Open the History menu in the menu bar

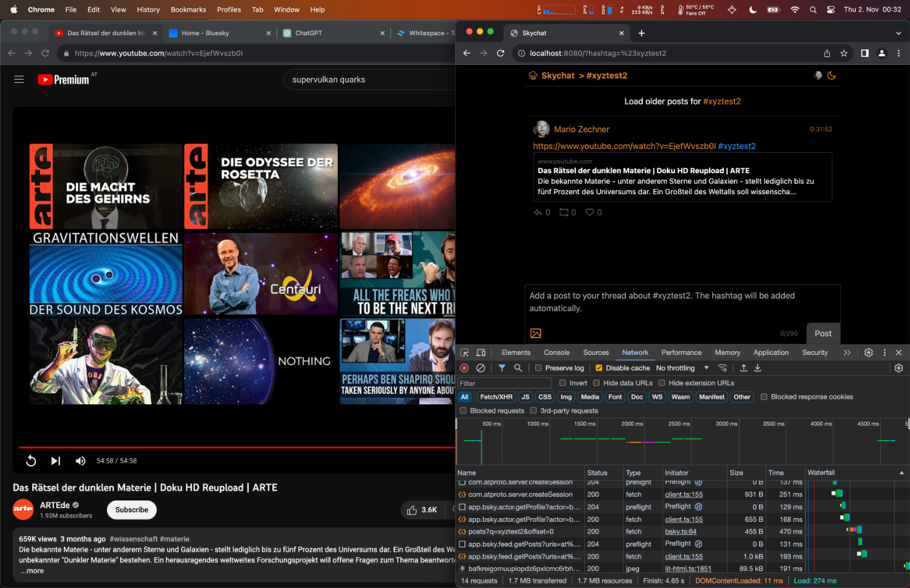(x=148, y=9)
